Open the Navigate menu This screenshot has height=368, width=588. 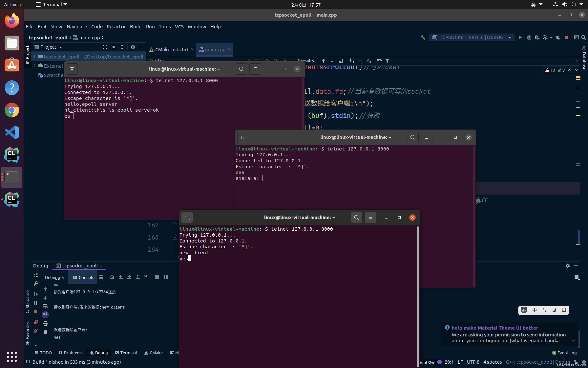tap(77, 26)
